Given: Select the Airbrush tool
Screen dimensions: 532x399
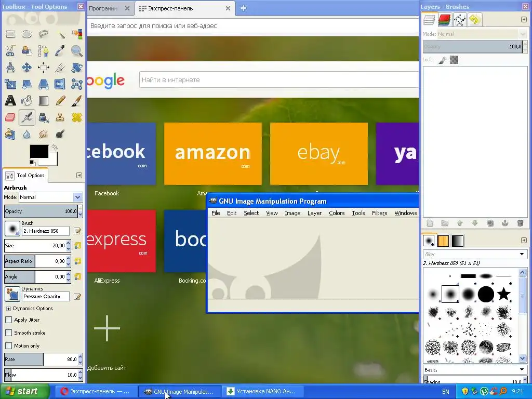Looking at the screenshot, I should point(27,117).
